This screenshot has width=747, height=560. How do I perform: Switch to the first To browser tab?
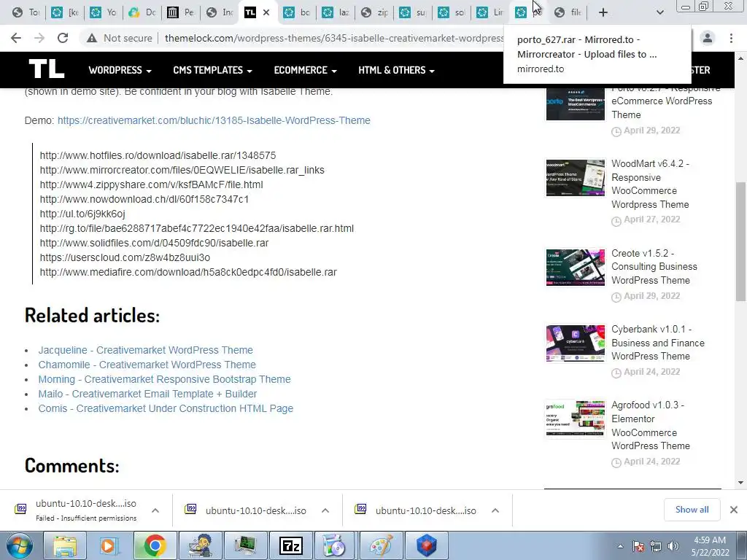[26, 12]
